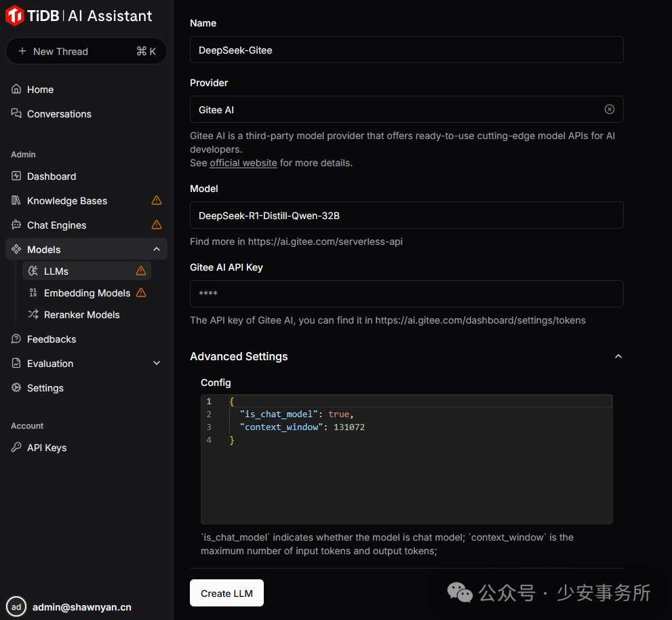
Task: Focus the Name input field
Action: click(406, 50)
